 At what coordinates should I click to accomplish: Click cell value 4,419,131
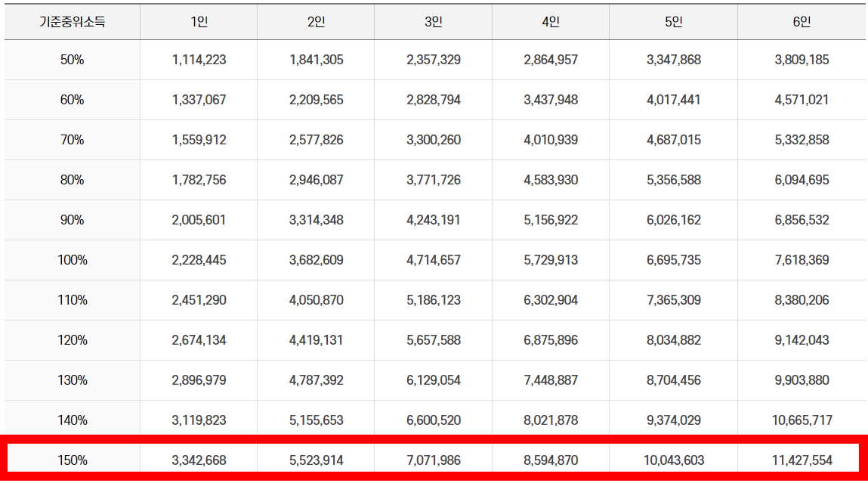point(316,340)
